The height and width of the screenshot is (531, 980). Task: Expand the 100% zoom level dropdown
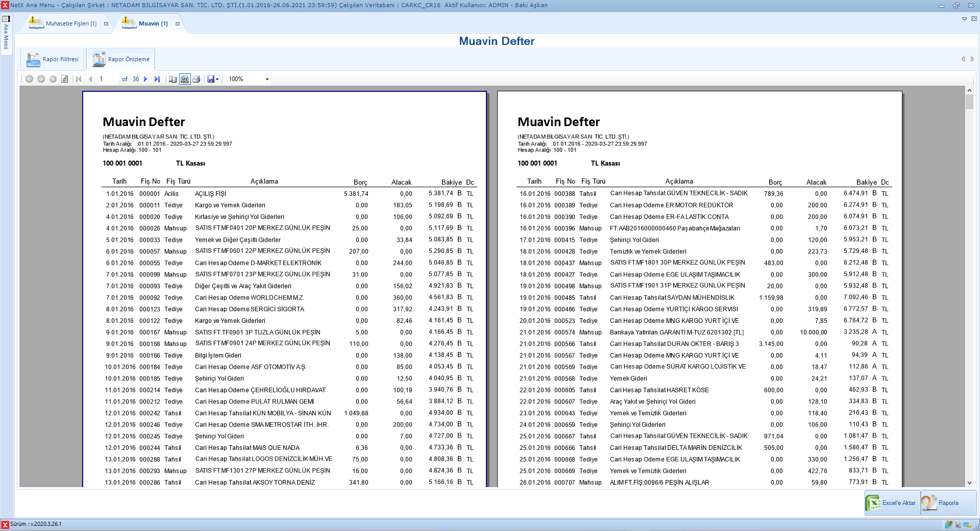pos(266,79)
